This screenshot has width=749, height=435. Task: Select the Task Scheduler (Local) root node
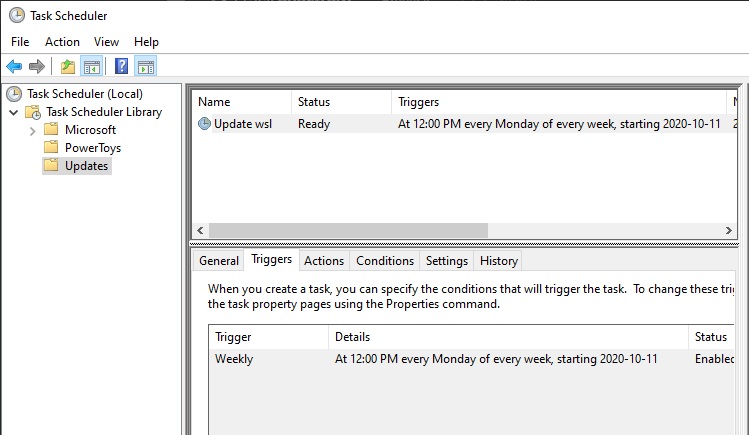click(84, 94)
